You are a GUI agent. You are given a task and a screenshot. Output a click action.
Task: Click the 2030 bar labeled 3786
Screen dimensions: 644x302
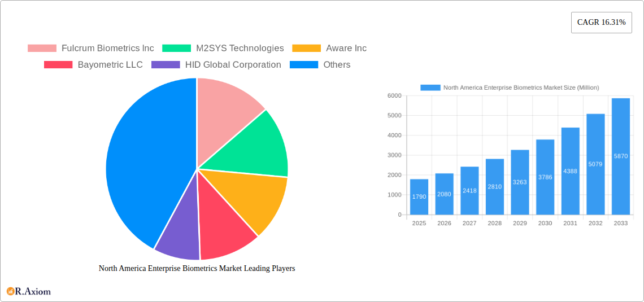click(545, 177)
